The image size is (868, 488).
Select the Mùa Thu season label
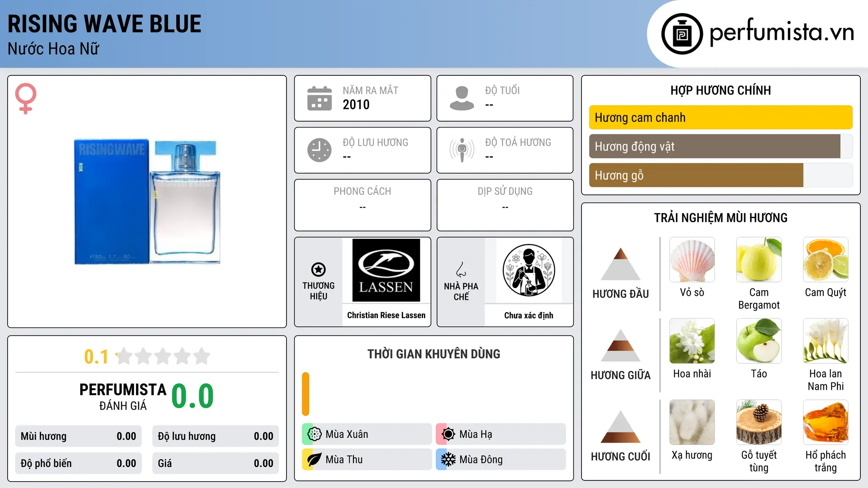point(344,460)
